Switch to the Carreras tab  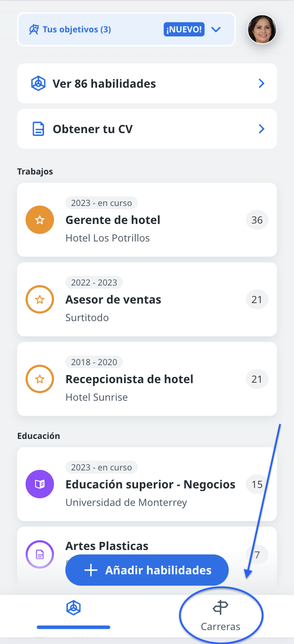(220, 616)
